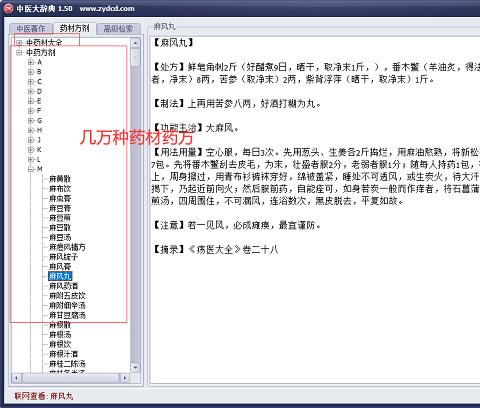Collapse the 中药方剂 tree node
The height and width of the screenshot is (408, 480).
click(x=19, y=52)
